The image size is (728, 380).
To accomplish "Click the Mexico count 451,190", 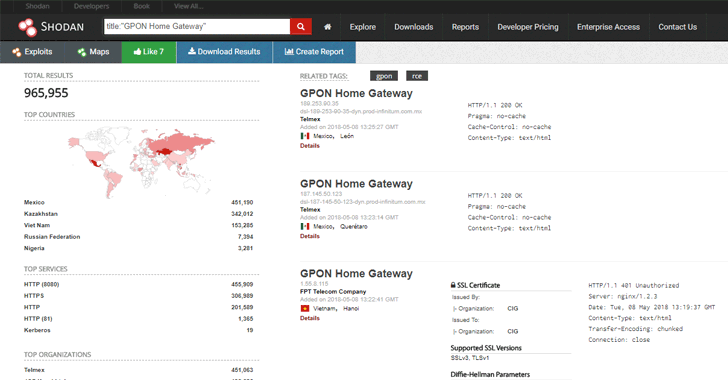I will tap(242, 203).
